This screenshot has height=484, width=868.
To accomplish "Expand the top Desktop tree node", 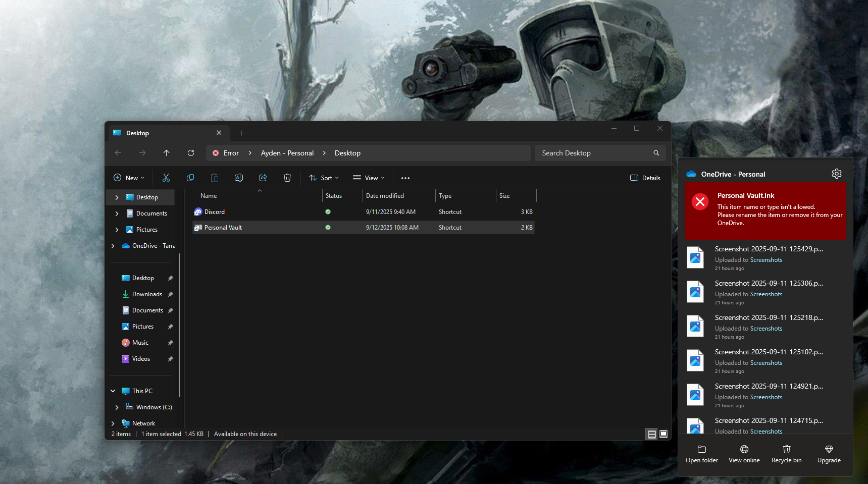I will 117,197.
